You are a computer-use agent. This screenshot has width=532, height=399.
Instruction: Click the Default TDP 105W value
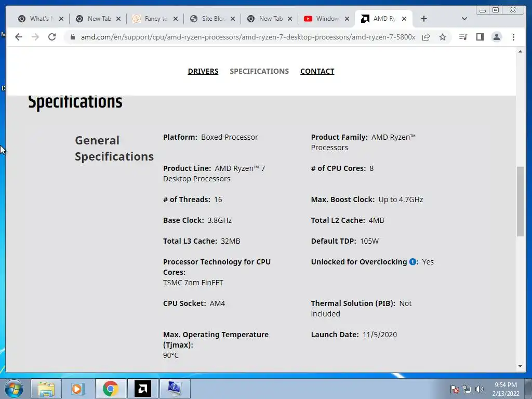point(369,241)
